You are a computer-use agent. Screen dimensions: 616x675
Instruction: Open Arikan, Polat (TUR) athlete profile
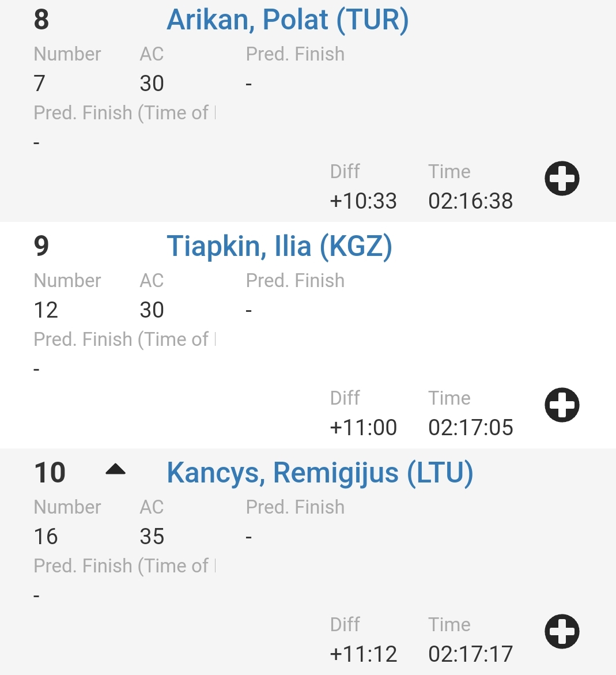click(x=288, y=20)
